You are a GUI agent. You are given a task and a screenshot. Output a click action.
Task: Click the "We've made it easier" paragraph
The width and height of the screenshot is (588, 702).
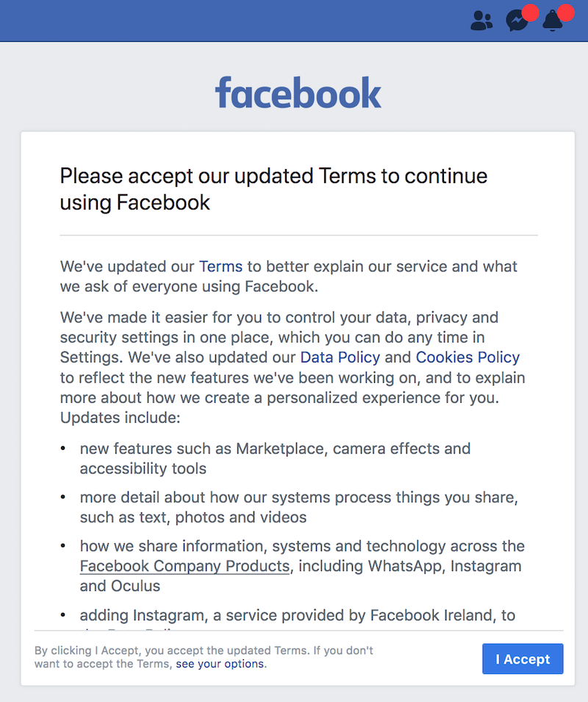click(293, 368)
